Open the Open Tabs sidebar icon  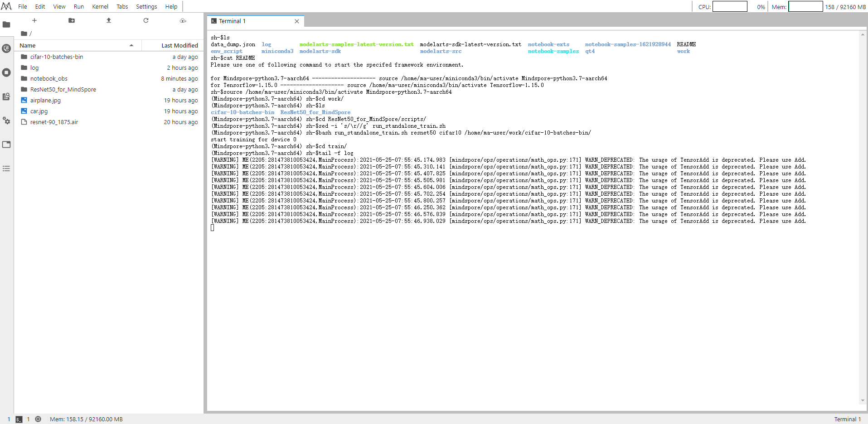pos(6,145)
